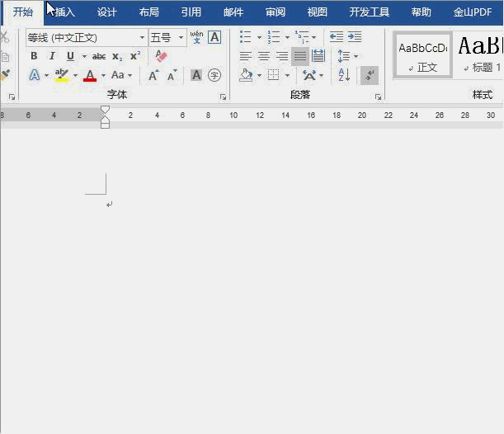Expand the underline style dropdown arrow
Image resolution: width=504 pixels, height=434 pixels.
tap(84, 57)
